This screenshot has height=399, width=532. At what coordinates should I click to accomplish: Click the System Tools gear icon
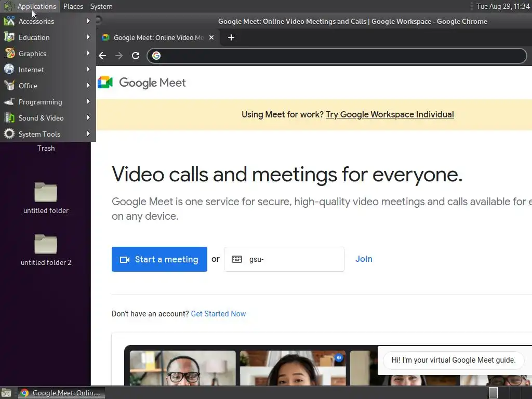(9, 134)
